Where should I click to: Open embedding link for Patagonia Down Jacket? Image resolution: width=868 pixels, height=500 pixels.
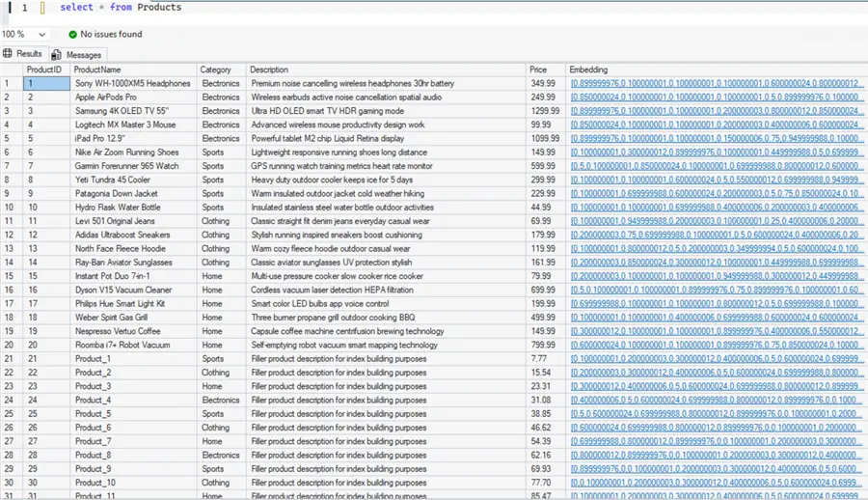pos(717,193)
